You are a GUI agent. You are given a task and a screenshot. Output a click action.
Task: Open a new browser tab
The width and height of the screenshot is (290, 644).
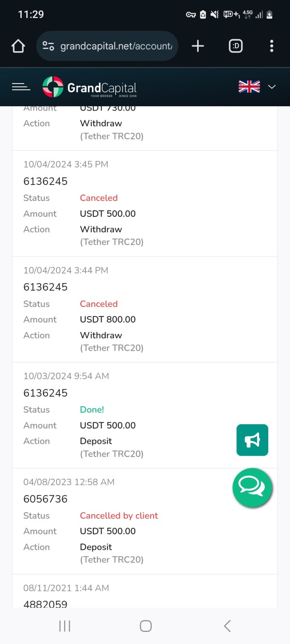[198, 46]
